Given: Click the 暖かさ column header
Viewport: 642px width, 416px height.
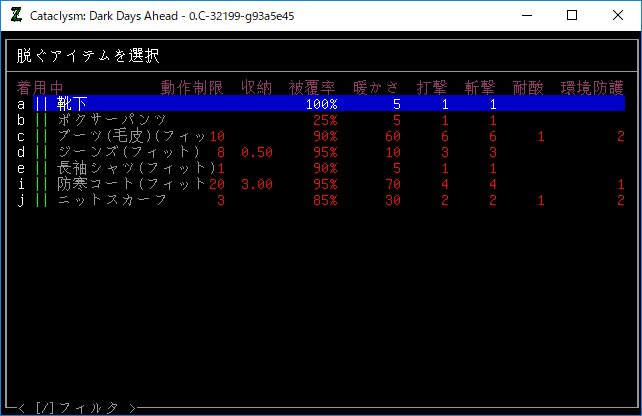Looking at the screenshot, I should click(x=376, y=88).
